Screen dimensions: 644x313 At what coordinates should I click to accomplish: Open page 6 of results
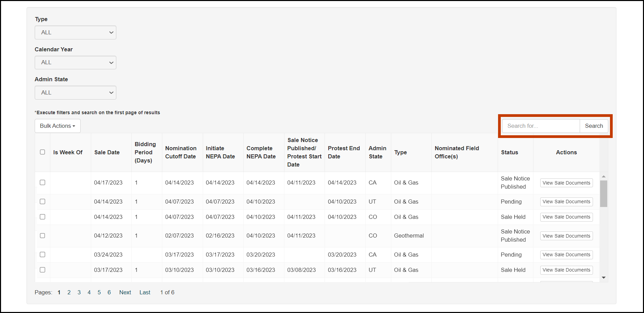[x=109, y=292]
